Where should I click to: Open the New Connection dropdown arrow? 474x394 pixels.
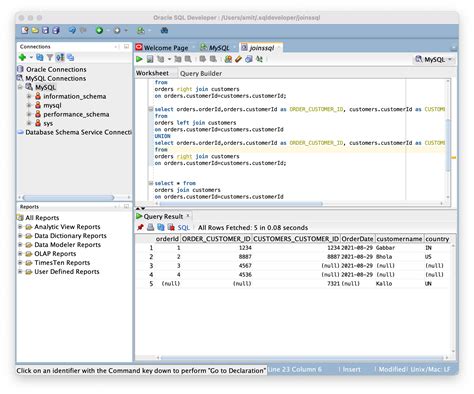coord(31,57)
